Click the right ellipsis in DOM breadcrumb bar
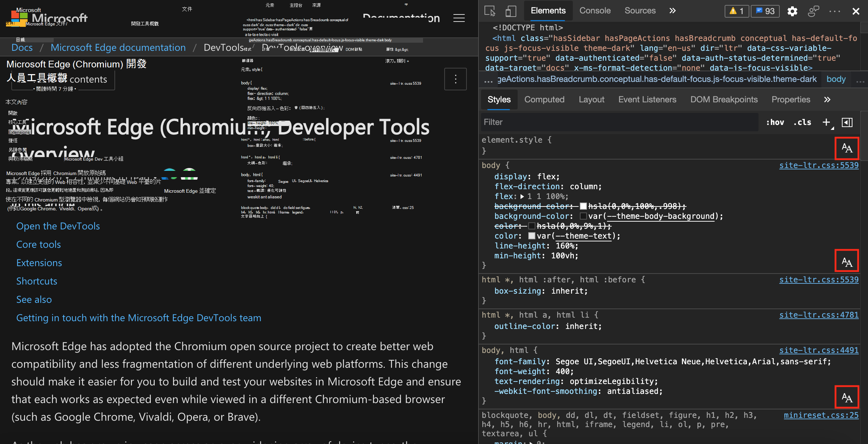The width and height of the screenshot is (868, 444). click(x=860, y=80)
